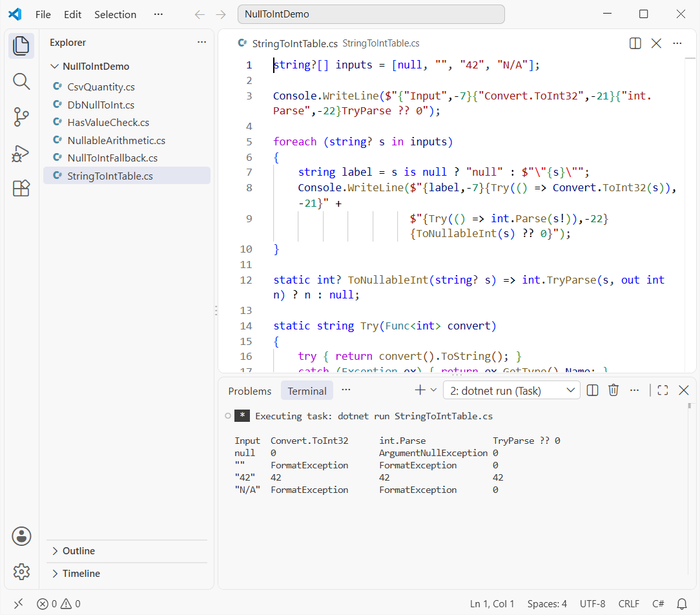Open NullableArithmetic.cs in the explorer
The width and height of the screenshot is (700, 615).
[127, 140]
